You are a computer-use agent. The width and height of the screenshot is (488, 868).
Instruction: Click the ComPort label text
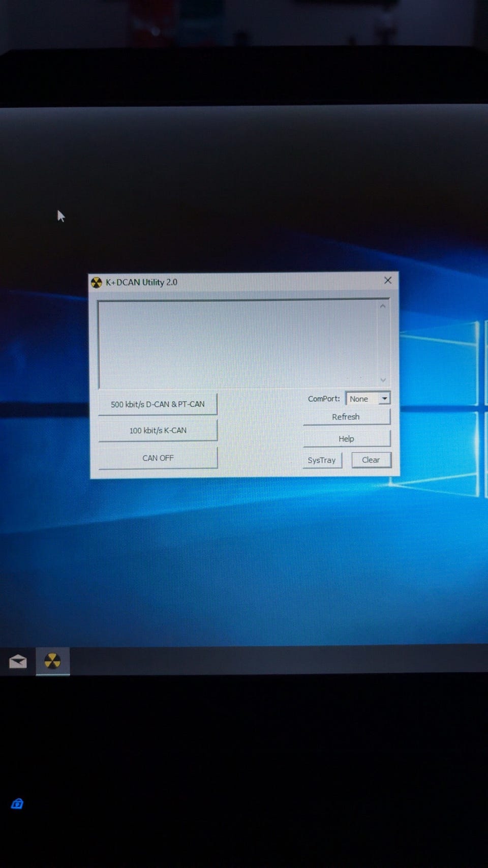click(x=324, y=399)
